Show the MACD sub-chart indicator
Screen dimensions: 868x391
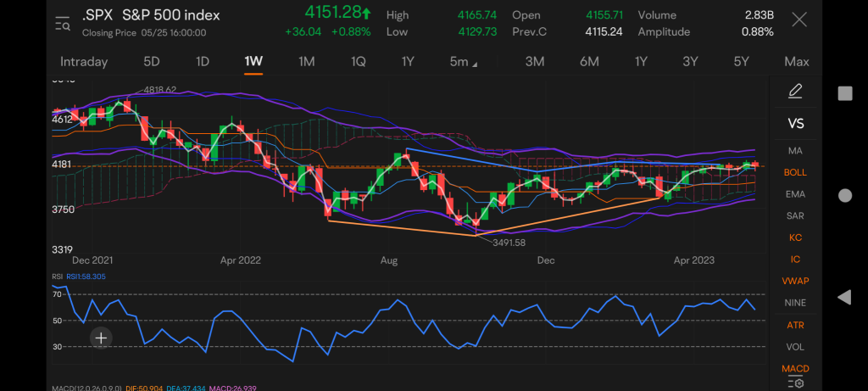tap(795, 368)
